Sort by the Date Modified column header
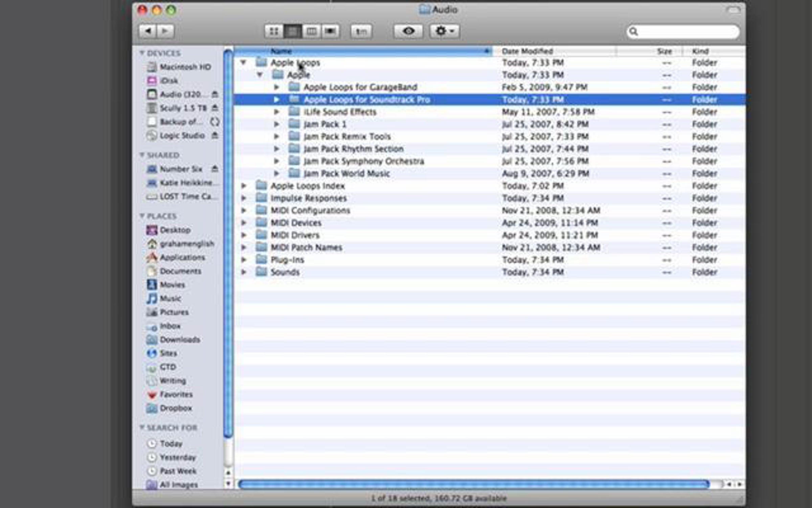The height and width of the screenshot is (508, 812). 554,51
